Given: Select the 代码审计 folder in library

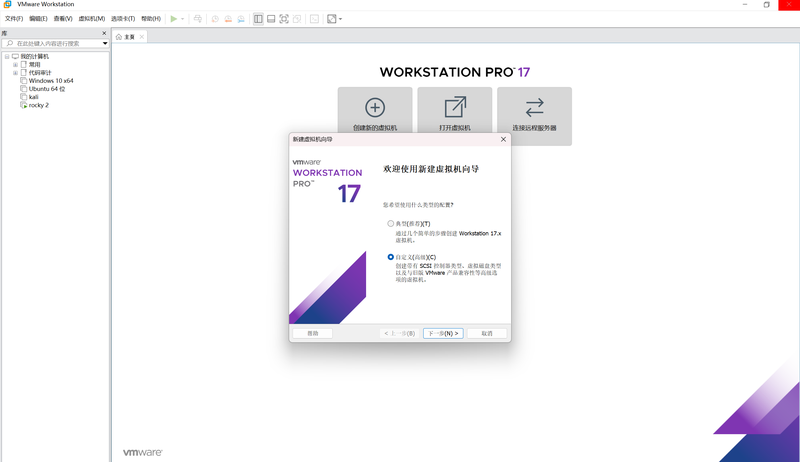Looking at the screenshot, I should [x=40, y=73].
